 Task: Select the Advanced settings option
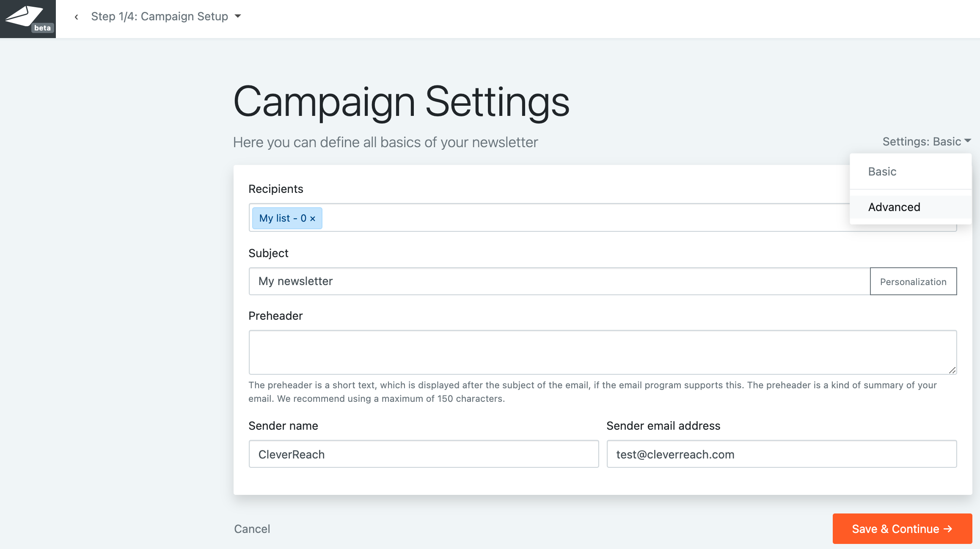(894, 207)
